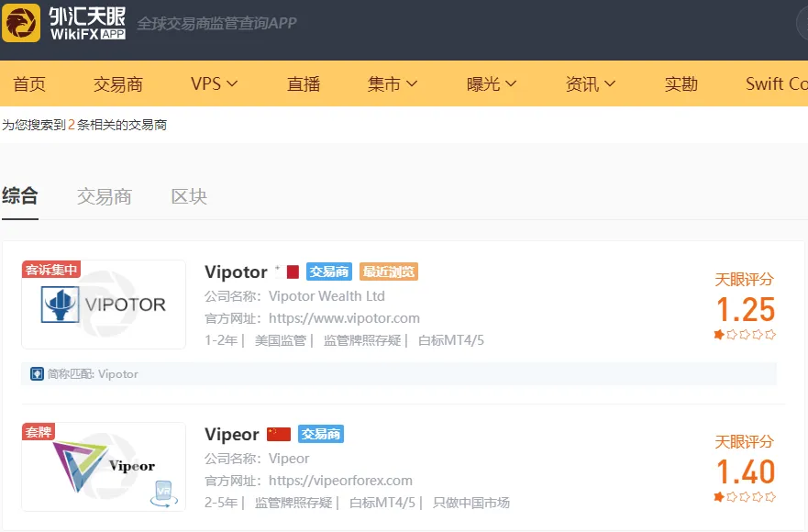
Task: Click 监管牌照存疑 label in Vipotor row
Action: 361,340
